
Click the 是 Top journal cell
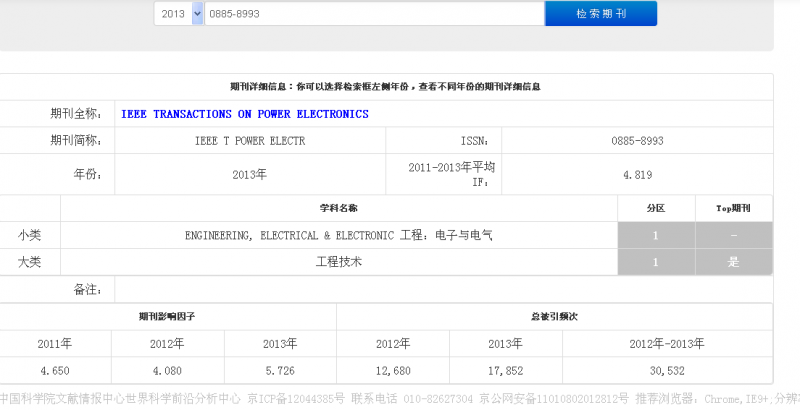733,262
